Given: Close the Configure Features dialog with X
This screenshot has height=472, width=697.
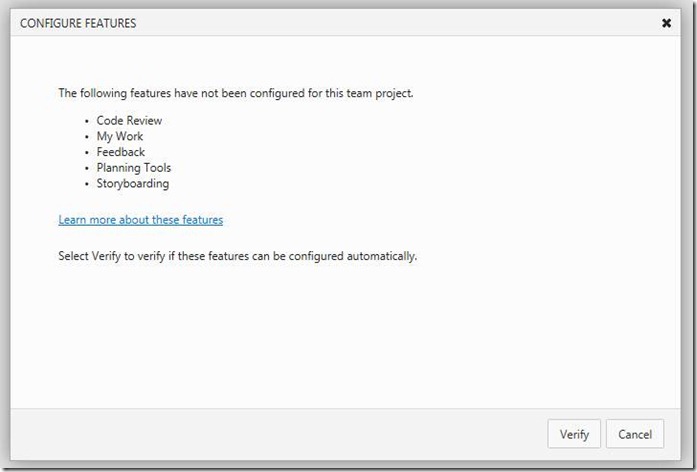Looking at the screenshot, I should [666, 23].
